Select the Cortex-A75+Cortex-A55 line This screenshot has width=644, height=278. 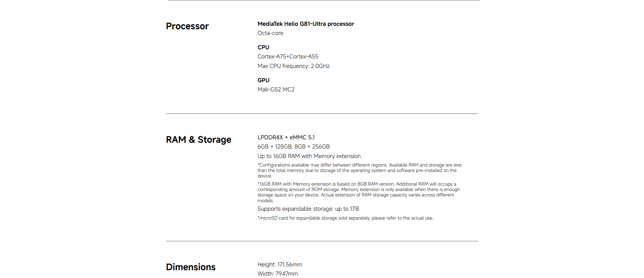click(288, 57)
